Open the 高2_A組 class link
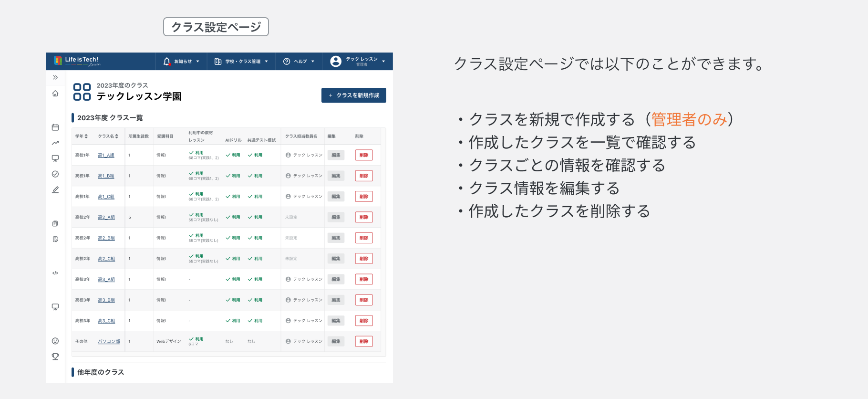Image resolution: width=868 pixels, height=399 pixels. point(106,218)
